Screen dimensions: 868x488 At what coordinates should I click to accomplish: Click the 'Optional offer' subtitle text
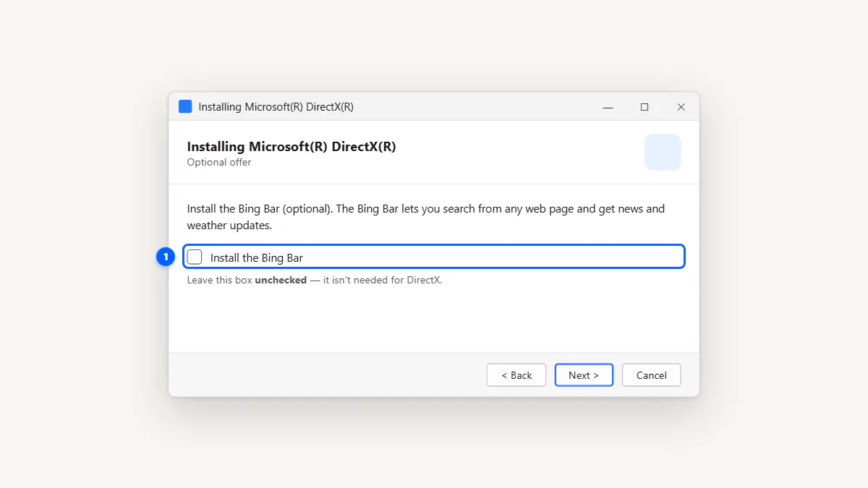click(219, 162)
